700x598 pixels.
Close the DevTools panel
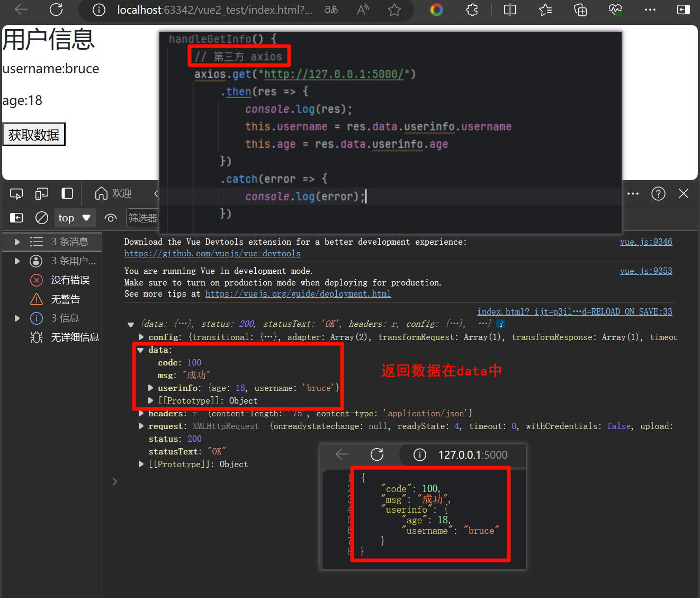(x=684, y=194)
